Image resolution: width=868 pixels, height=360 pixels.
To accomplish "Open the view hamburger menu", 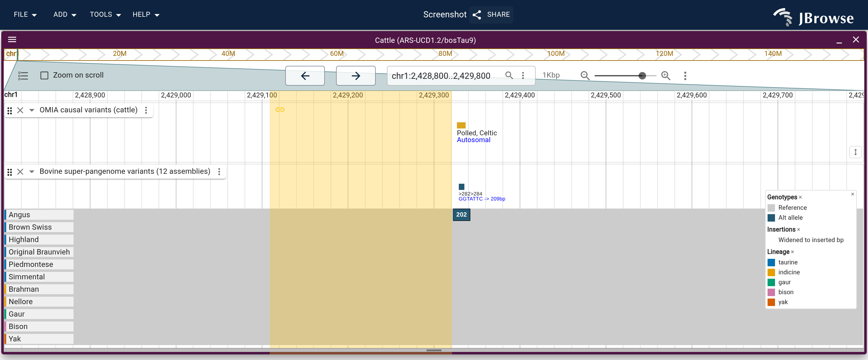I will (x=12, y=40).
